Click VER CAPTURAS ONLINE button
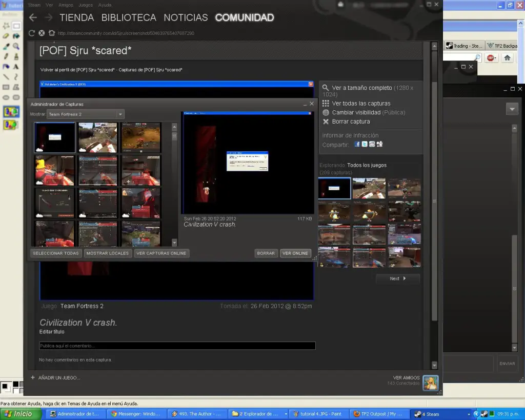 point(161,253)
